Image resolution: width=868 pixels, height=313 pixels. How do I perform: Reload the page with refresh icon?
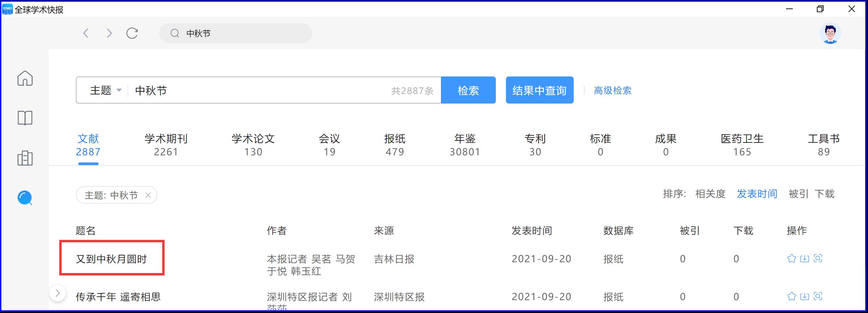(x=132, y=33)
